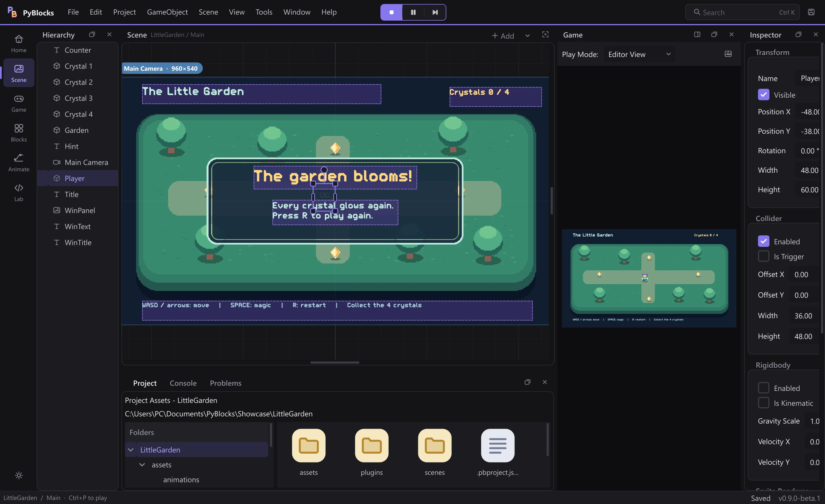Collapse the LittleGarden folder
825x504 pixels.
tap(131, 450)
